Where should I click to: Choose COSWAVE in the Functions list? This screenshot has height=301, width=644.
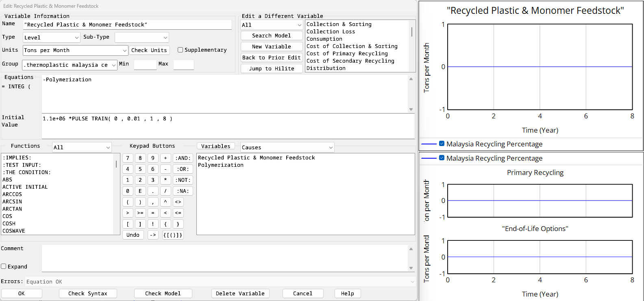[x=14, y=231]
